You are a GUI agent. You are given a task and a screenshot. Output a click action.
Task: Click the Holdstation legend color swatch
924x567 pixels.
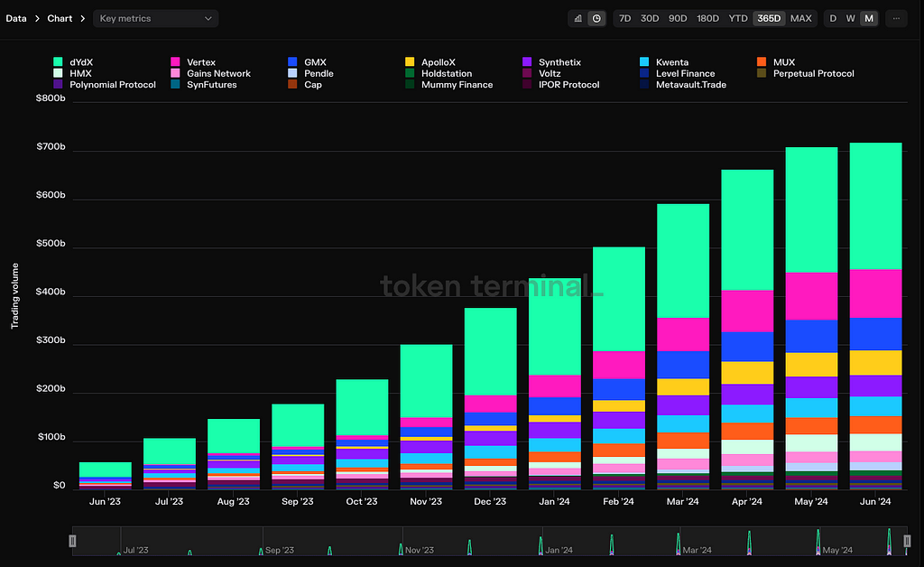click(x=410, y=73)
